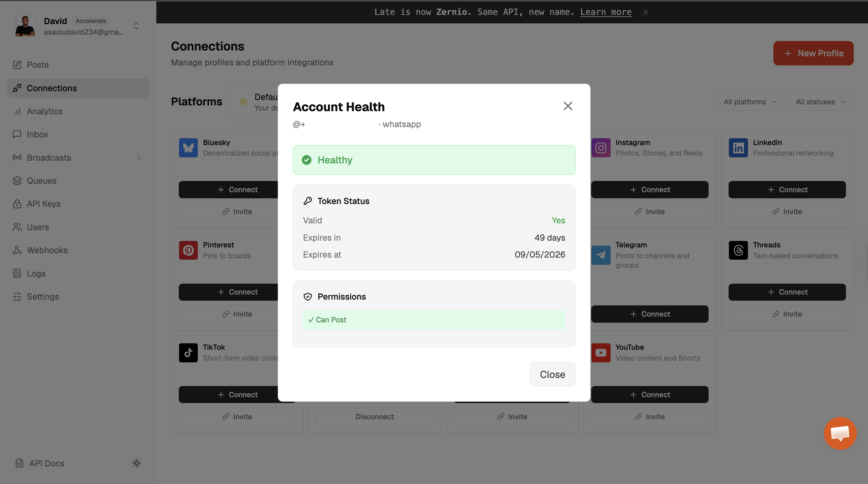Click the key icon beside Token Status
Image resolution: width=868 pixels, height=484 pixels.
(308, 201)
